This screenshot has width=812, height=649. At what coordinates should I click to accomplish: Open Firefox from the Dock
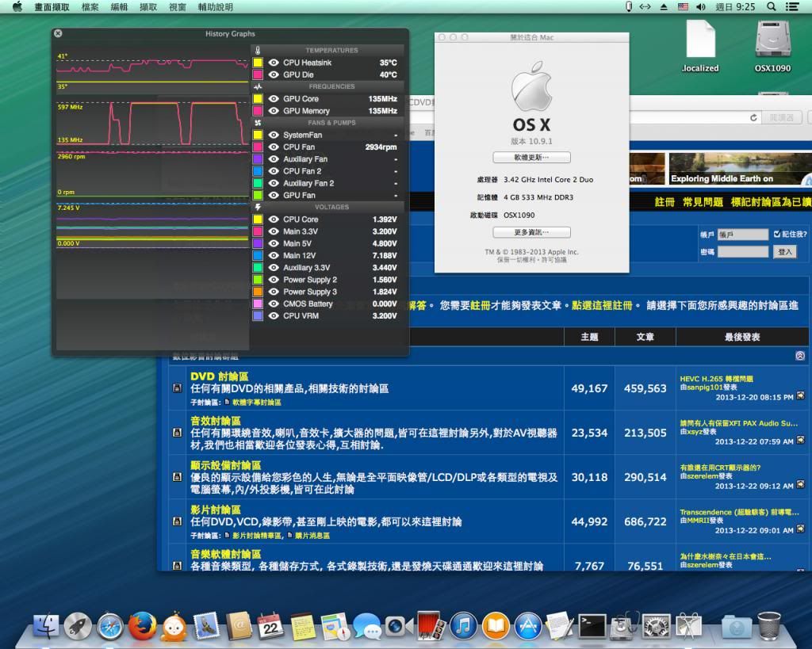point(143,625)
